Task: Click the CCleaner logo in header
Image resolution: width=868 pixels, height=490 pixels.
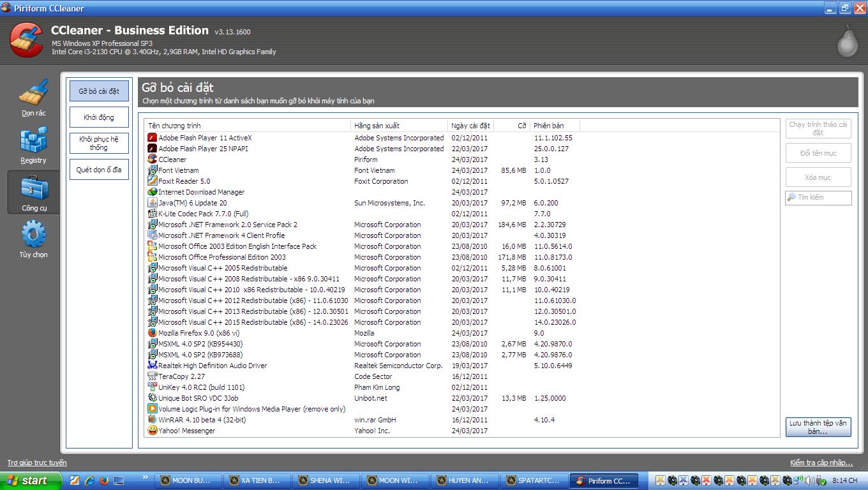Action: (x=26, y=40)
